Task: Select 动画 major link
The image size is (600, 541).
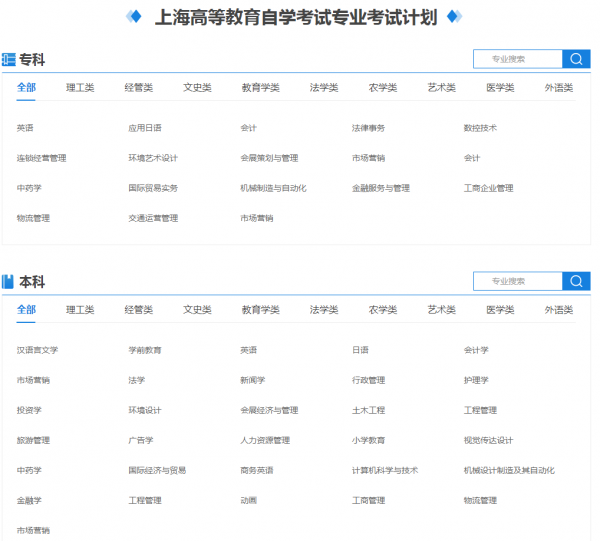Action: point(248,500)
